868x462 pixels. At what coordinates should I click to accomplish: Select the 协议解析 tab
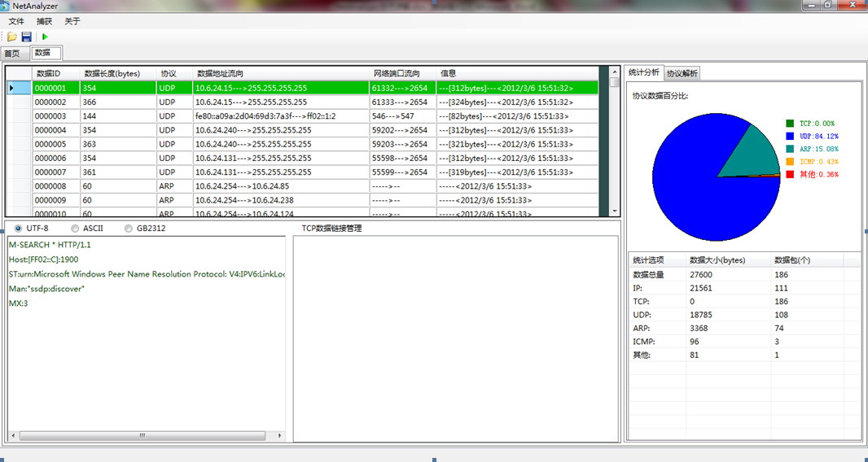tap(682, 73)
